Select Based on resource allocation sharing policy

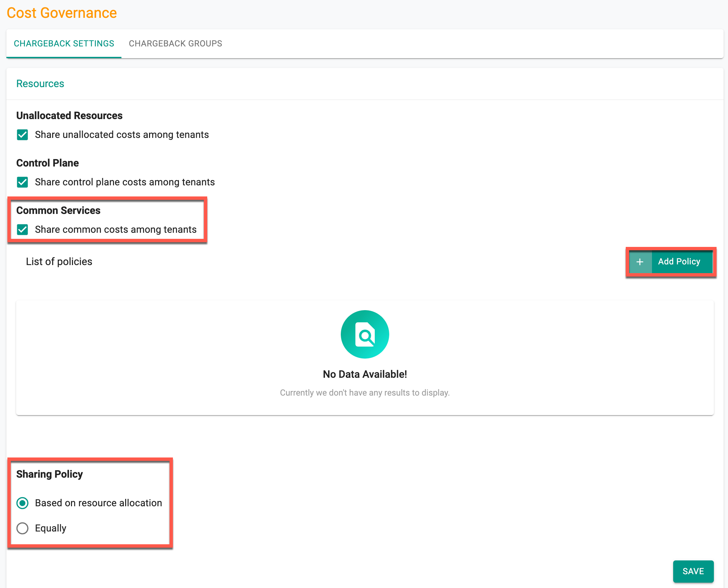tap(22, 503)
